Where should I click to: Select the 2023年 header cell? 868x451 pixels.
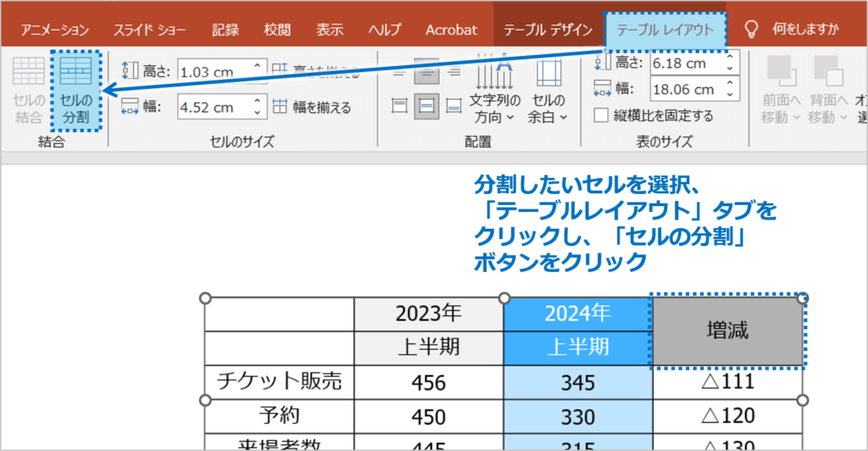coord(428,314)
